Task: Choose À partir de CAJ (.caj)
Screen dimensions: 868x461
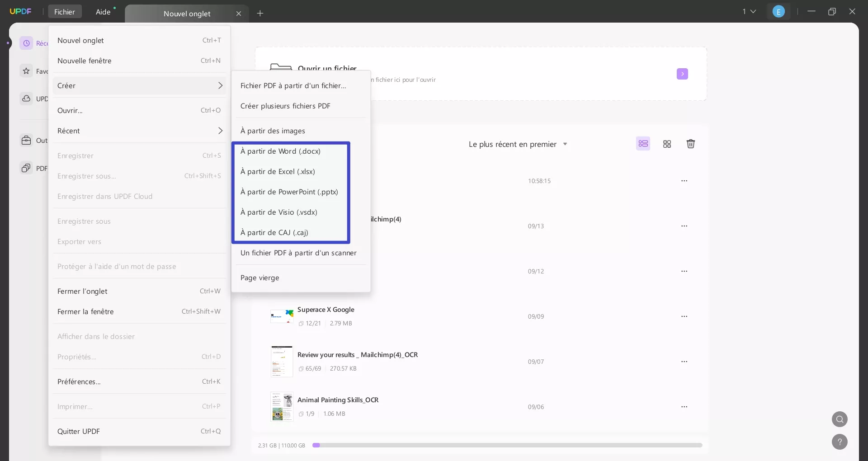Action: pyautogui.click(x=301, y=232)
